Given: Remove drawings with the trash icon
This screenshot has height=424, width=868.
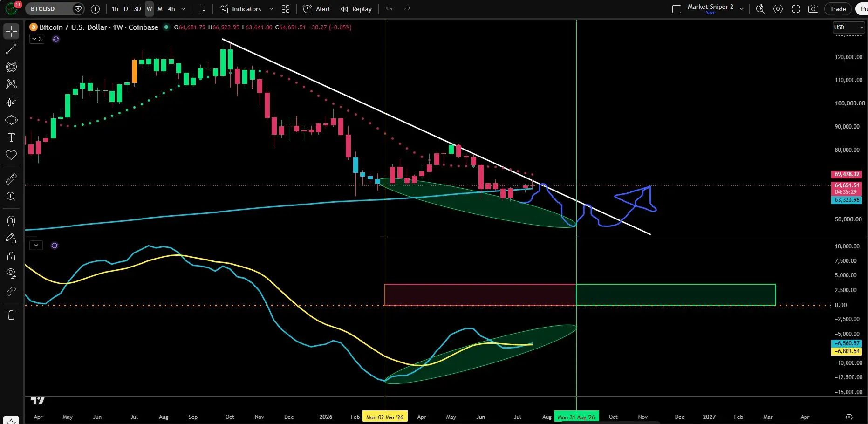Looking at the screenshot, I should pos(11,315).
